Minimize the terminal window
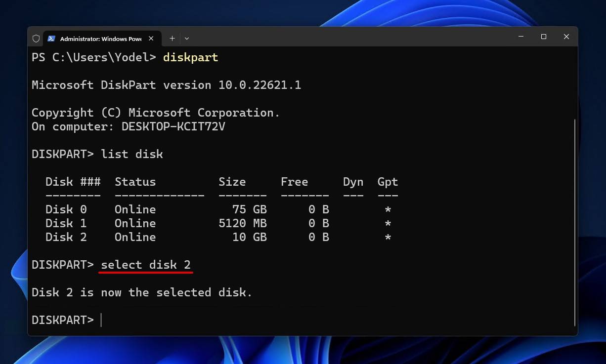The height and width of the screenshot is (364, 606). pyautogui.click(x=521, y=37)
